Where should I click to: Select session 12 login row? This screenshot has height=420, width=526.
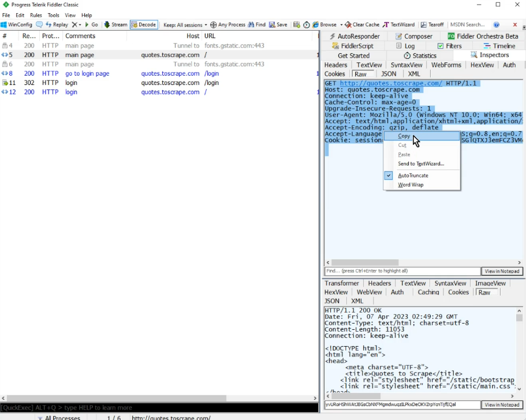click(x=159, y=92)
